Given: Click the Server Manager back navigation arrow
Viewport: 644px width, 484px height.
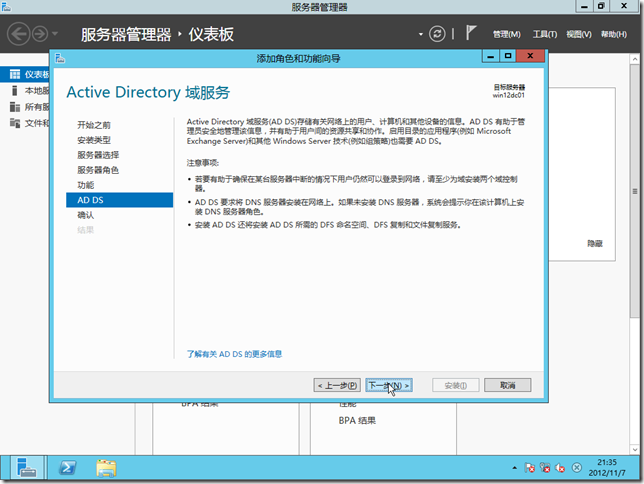Looking at the screenshot, I should [18, 34].
